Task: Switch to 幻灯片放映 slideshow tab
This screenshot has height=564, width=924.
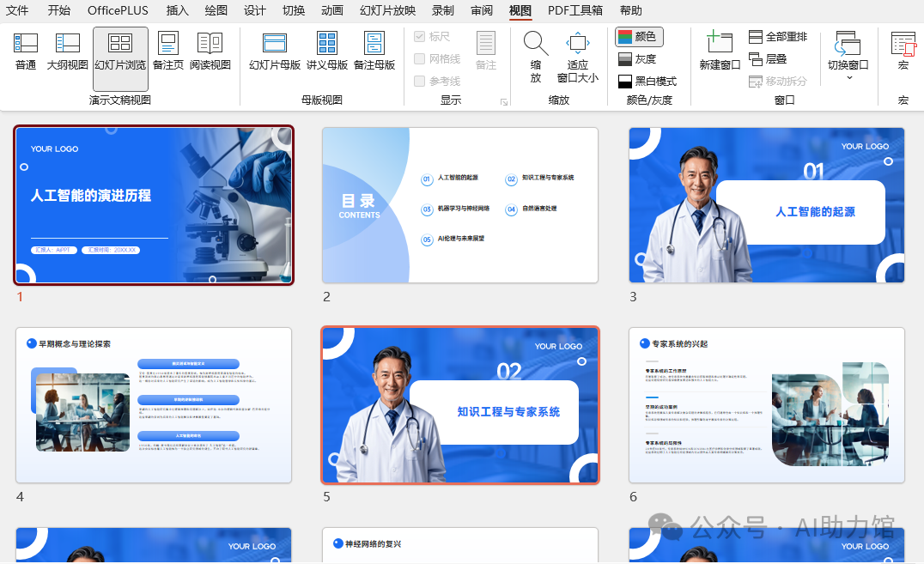Action: pos(388,10)
